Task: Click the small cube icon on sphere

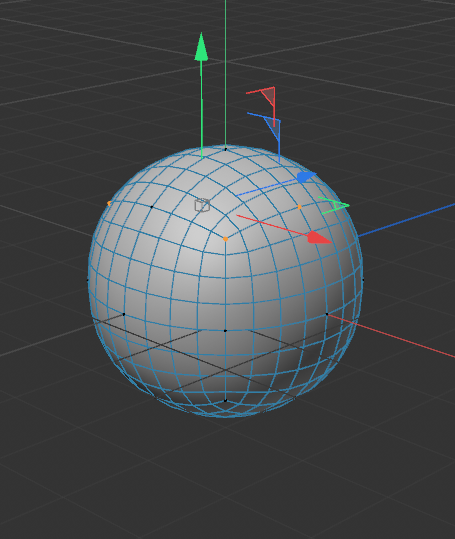Action: (202, 205)
